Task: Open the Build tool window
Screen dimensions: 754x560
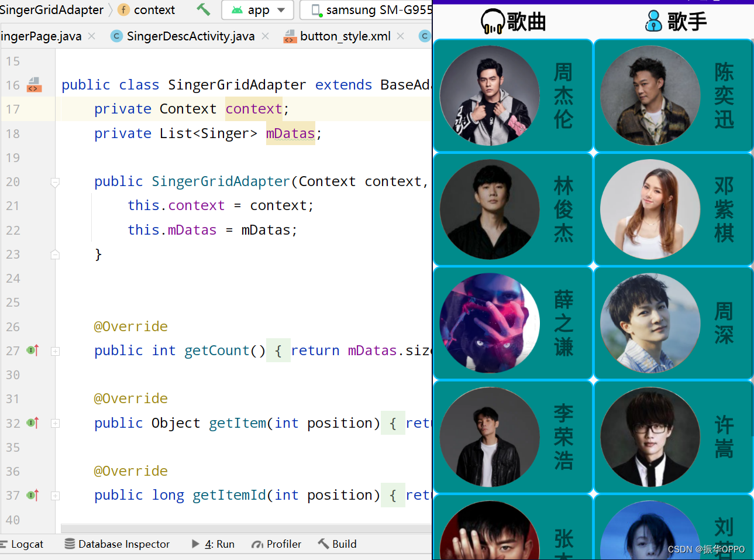Action: (338, 544)
